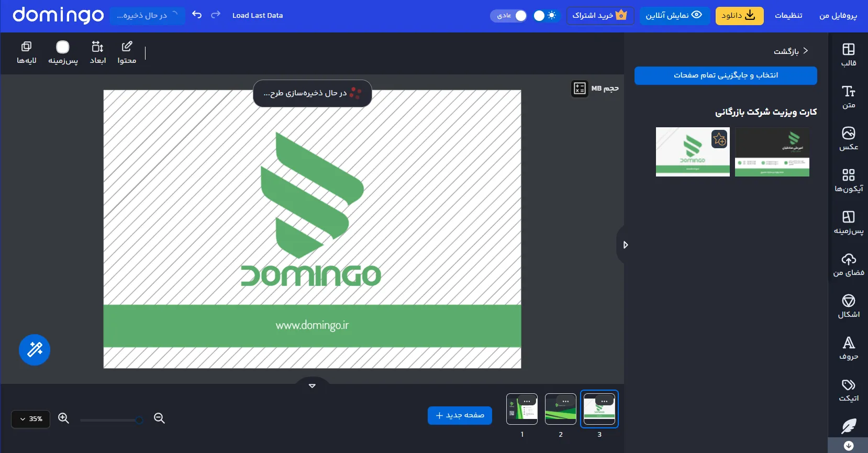Select the green DOMINGO logo text on canvas
Screen dimensions: 868x453
pyautogui.click(x=311, y=275)
